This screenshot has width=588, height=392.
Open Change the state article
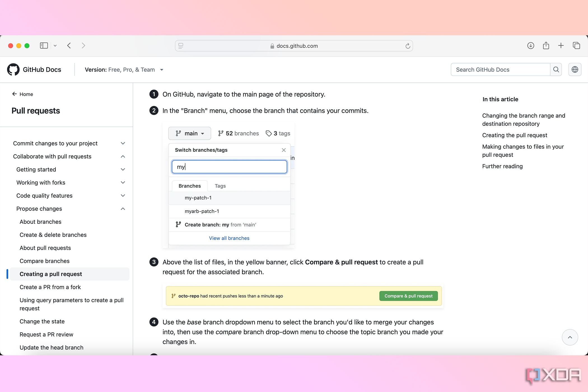click(x=42, y=321)
